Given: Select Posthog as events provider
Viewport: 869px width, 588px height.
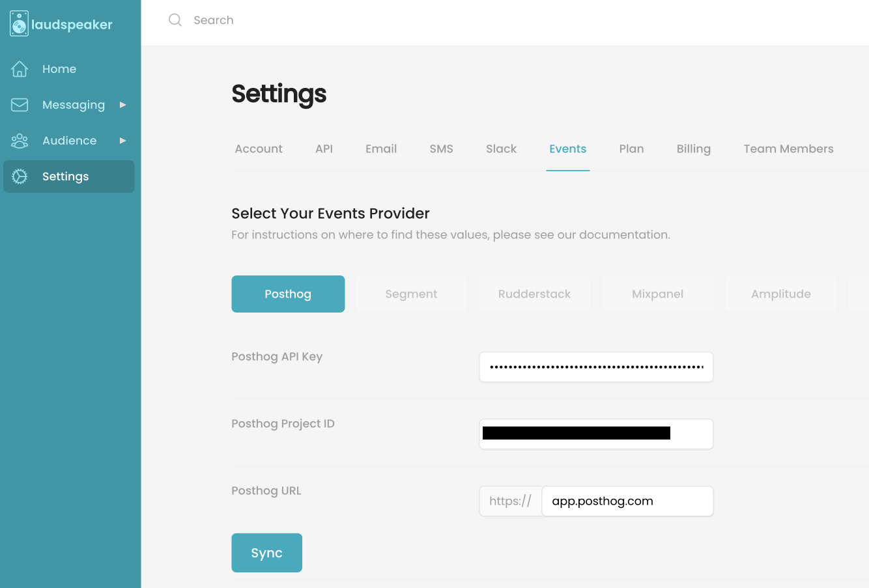Looking at the screenshot, I should (x=288, y=294).
